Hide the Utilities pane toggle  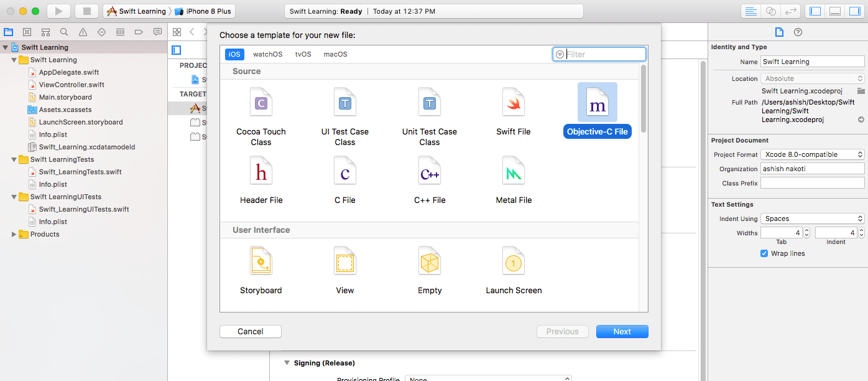(x=855, y=11)
